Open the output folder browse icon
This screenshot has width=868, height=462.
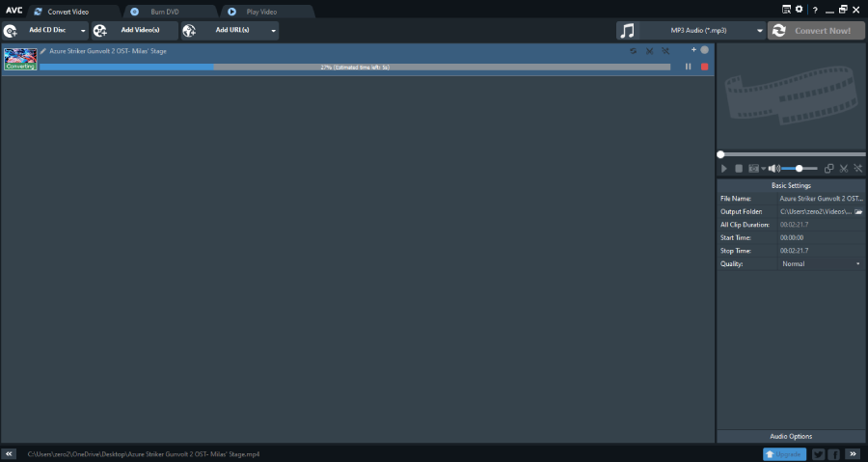point(858,212)
